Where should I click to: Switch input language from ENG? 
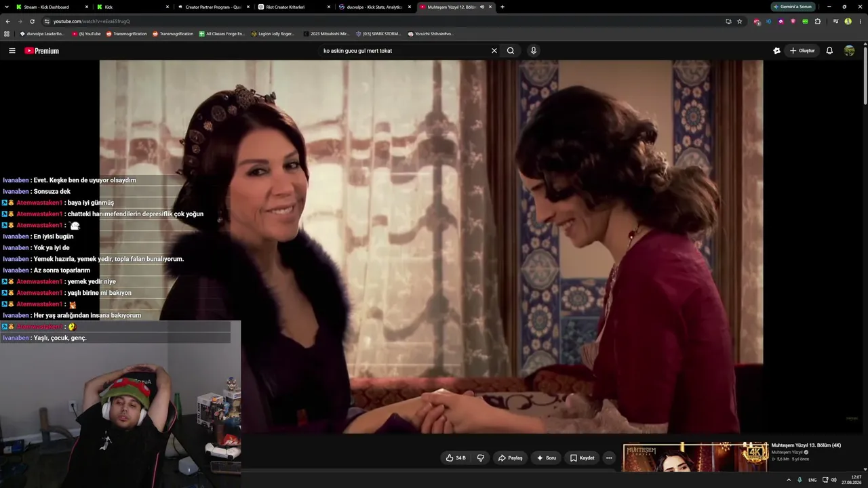click(812, 480)
